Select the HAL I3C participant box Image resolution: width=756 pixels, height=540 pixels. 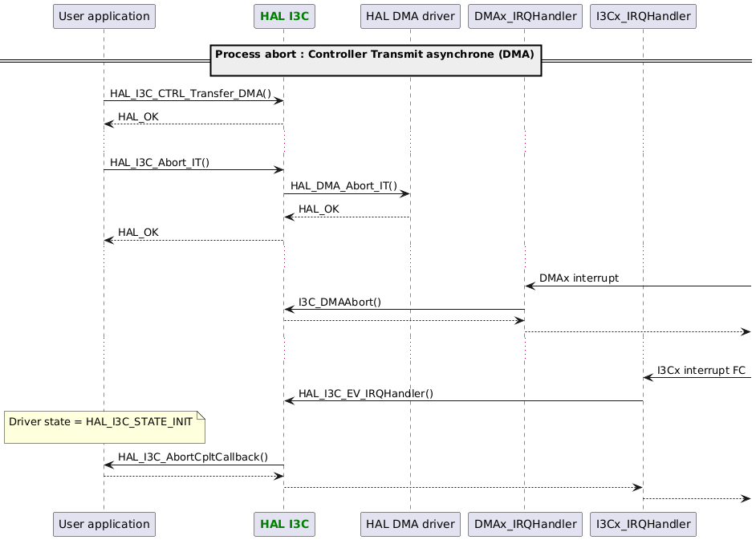click(x=284, y=16)
